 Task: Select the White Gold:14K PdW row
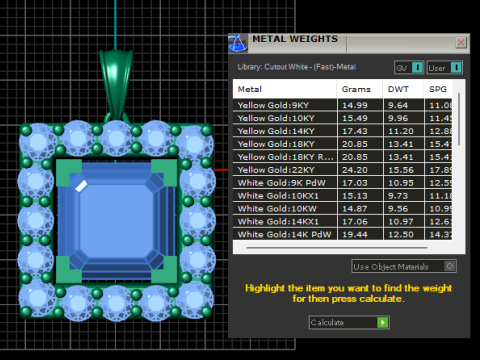click(x=342, y=234)
